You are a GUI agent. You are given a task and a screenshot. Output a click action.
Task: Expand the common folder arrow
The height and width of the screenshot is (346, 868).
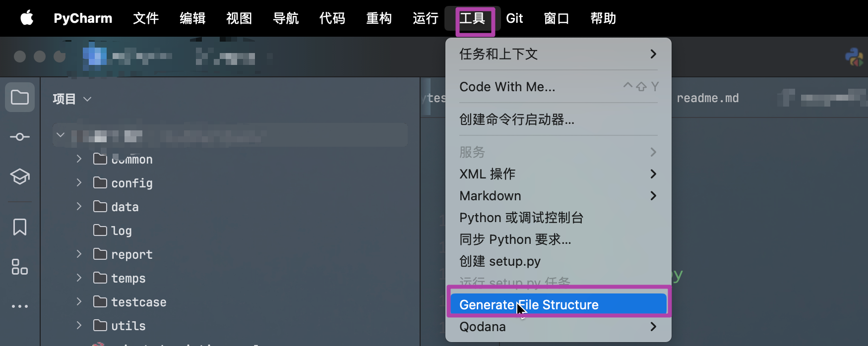pyautogui.click(x=79, y=159)
